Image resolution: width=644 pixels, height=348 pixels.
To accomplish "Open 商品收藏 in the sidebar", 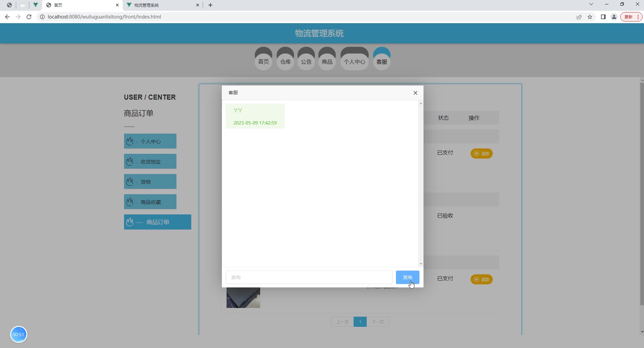I will [x=150, y=202].
